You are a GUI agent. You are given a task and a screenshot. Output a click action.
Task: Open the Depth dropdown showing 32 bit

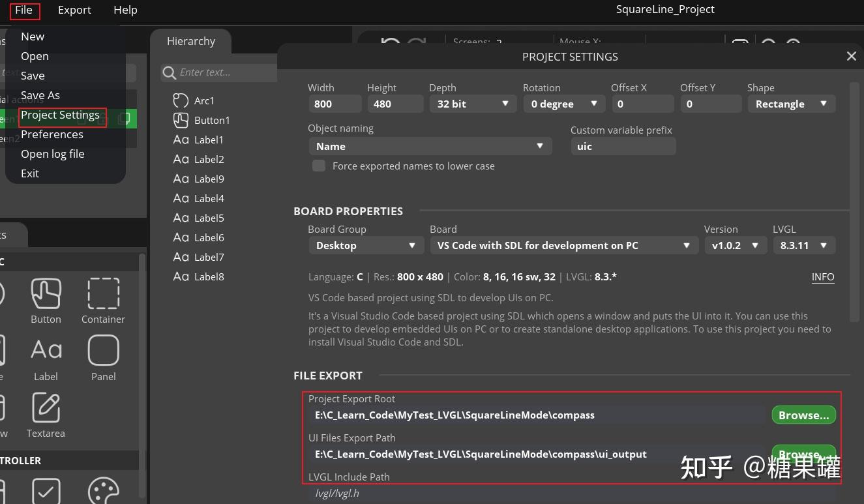(x=473, y=104)
